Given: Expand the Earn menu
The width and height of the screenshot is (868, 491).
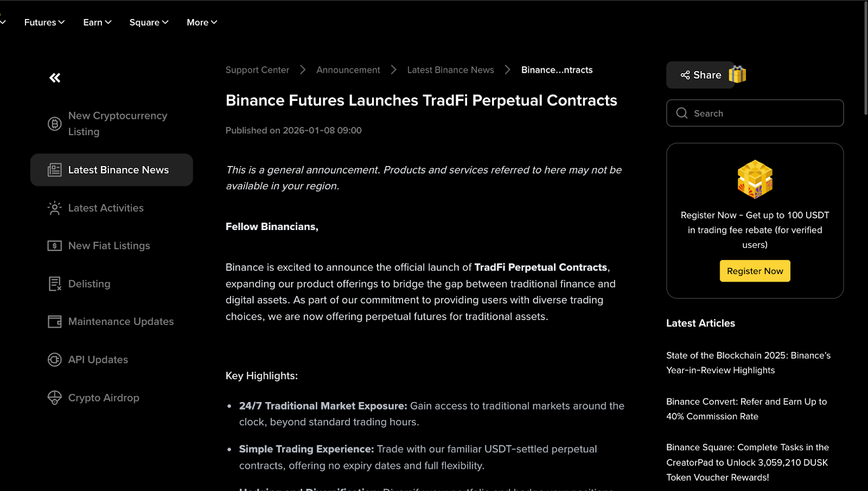Looking at the screenshot, I should click(x=97, y=22).
